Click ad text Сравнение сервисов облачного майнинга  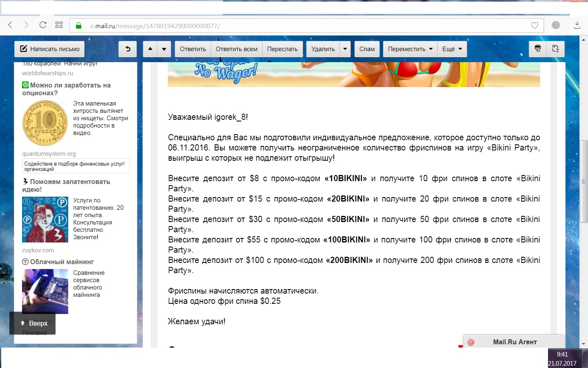click(89, 284)
